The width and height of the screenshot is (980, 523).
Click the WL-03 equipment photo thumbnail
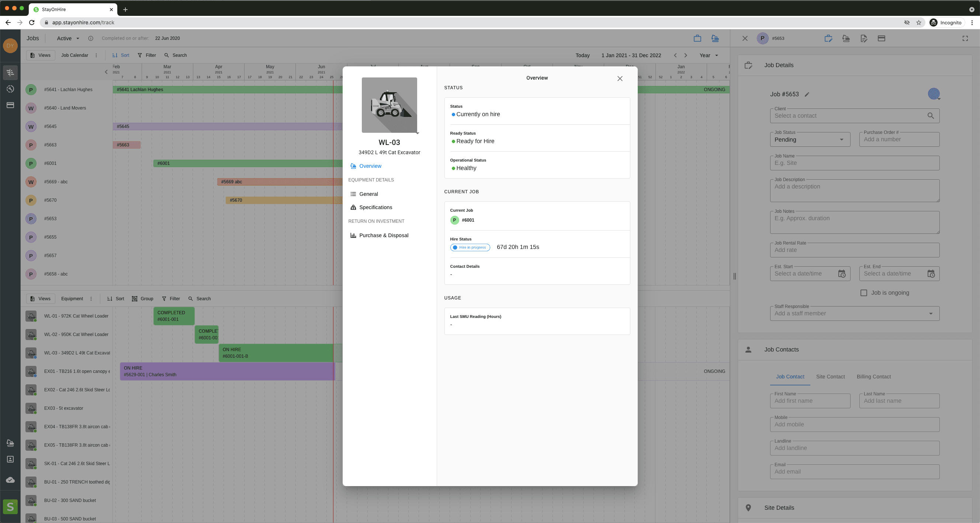[389, 105]
